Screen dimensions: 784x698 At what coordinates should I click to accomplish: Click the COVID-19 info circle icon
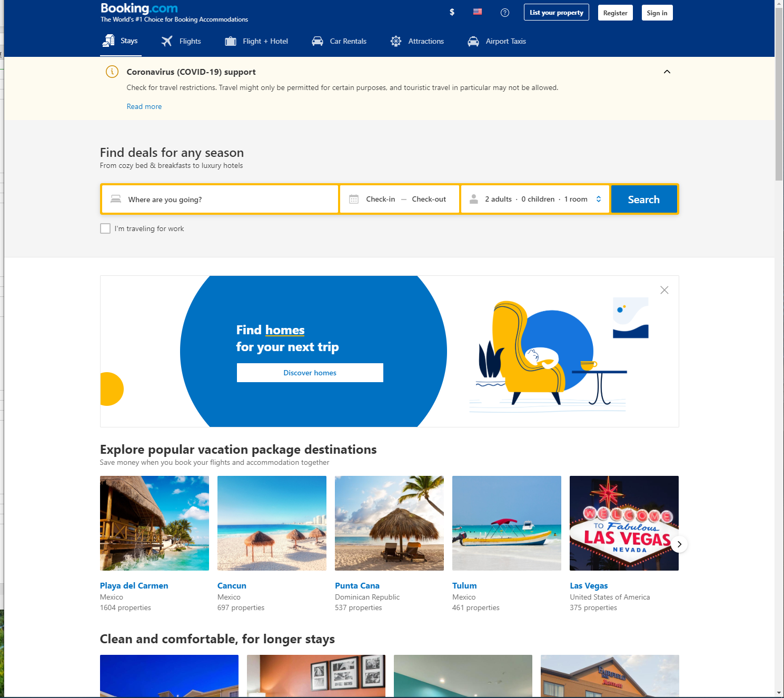[x=112, y=72]
